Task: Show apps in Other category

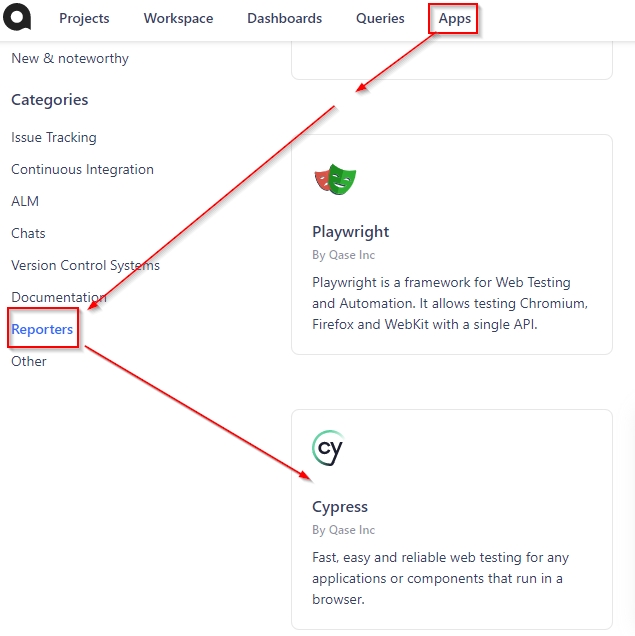Action: (29, 361)
